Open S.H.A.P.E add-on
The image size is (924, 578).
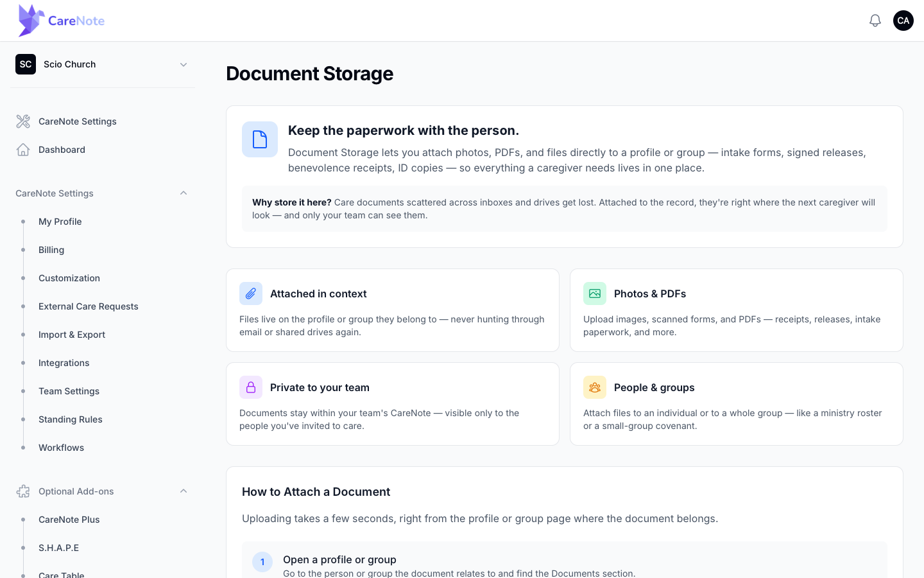[59, 548]
